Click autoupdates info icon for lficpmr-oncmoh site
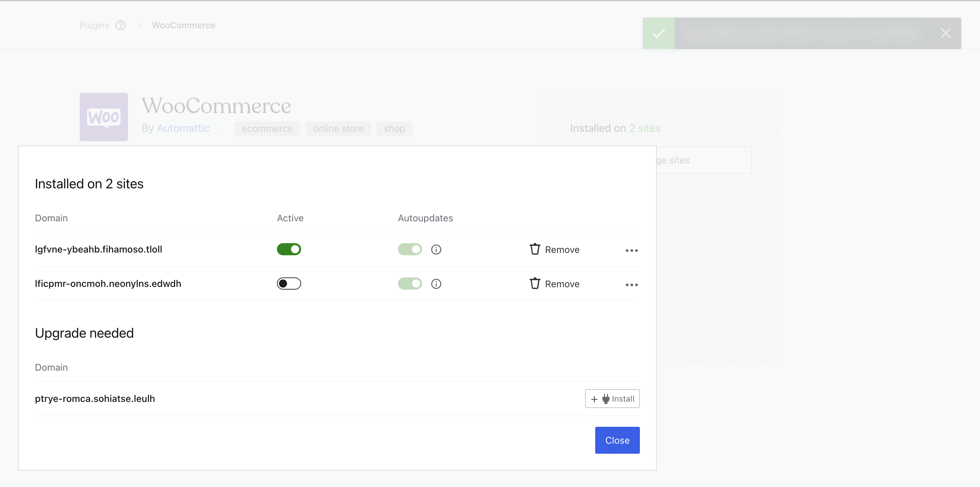980x487 pixels. (436, 284)
